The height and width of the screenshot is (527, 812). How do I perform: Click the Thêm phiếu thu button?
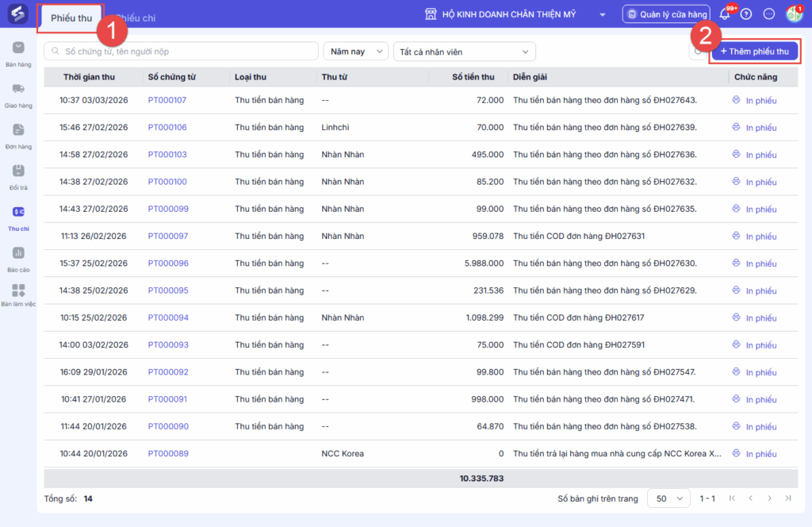(x=754, y=52)
